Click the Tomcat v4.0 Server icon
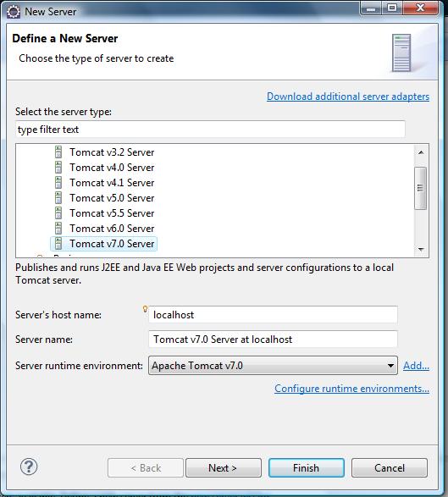This screenshot has height=497, width=448. pos(58,168)
